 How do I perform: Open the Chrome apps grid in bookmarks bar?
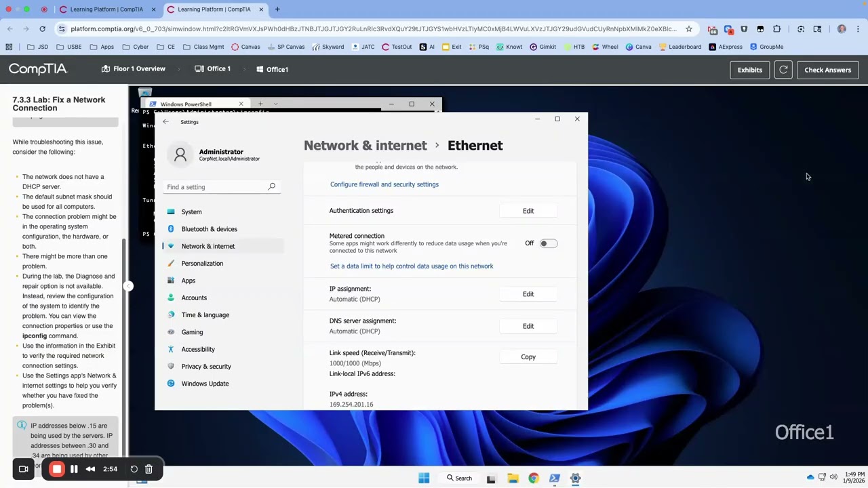point(9,47)
